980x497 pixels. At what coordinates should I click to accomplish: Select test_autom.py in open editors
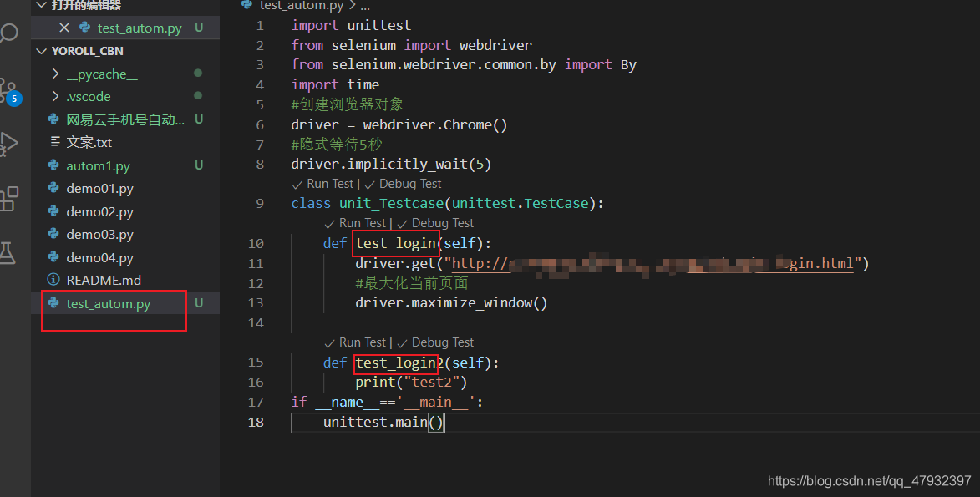point(140,28)
